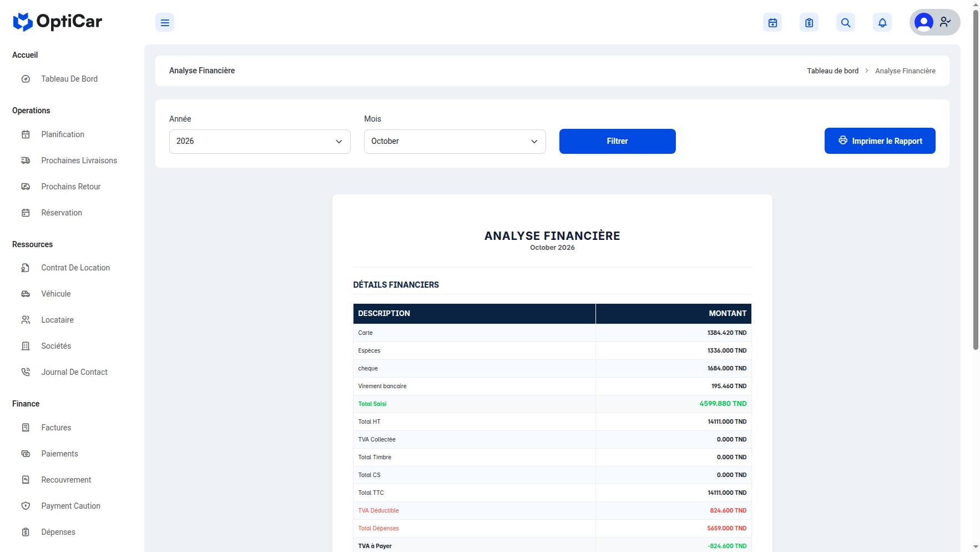Click the Tableau De Bord compass icon
Viewport: 980px width, 552px height.
pyautogui.click(x=26, y=79)
